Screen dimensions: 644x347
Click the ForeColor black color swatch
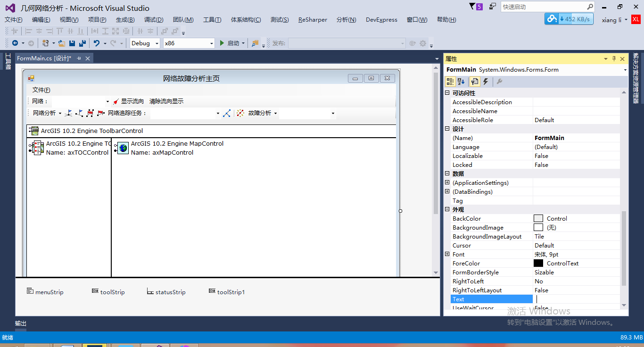[538, 263]
